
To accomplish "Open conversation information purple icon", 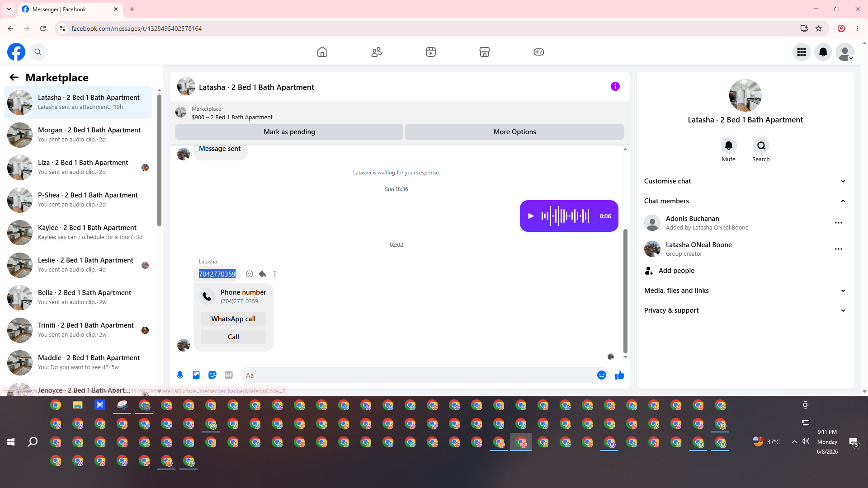I will (x=615, y=86).
